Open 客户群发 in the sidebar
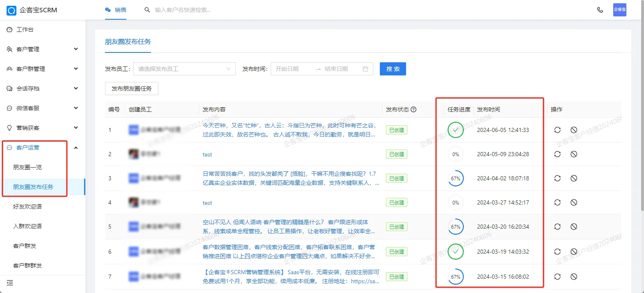 [x=43, y=246]
